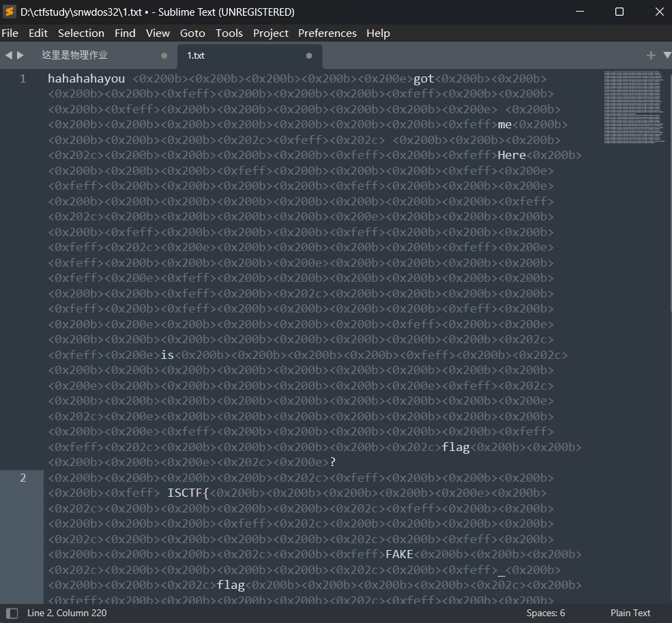672x623 pixels.
Task: Click line number 1 in gutter
Action: coord(23,78)
